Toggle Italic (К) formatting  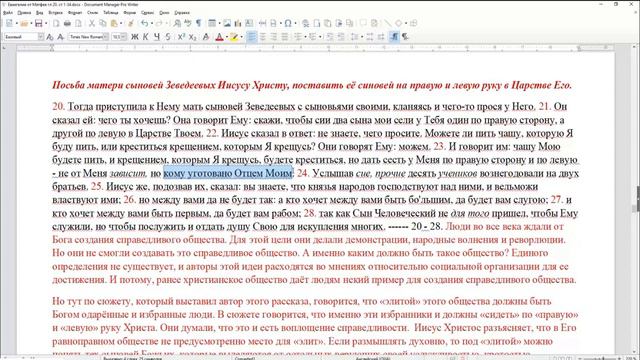[146, 37]
